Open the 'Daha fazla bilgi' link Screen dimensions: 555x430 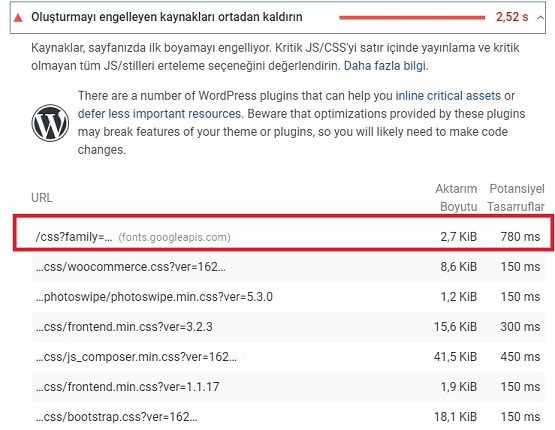[385, 66]
